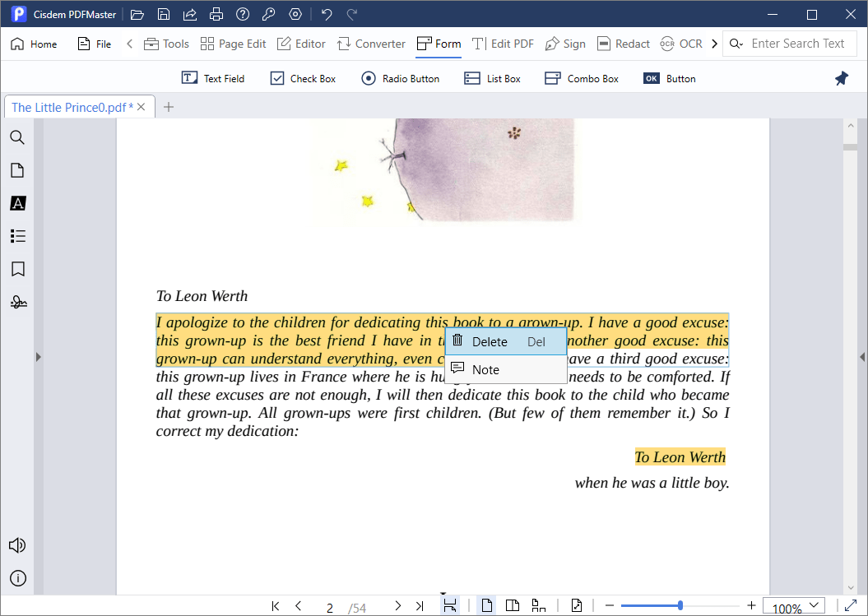Select two-page view mode
Screen dimensions: 868x616
pyautogui.click(x=513, y=605)
